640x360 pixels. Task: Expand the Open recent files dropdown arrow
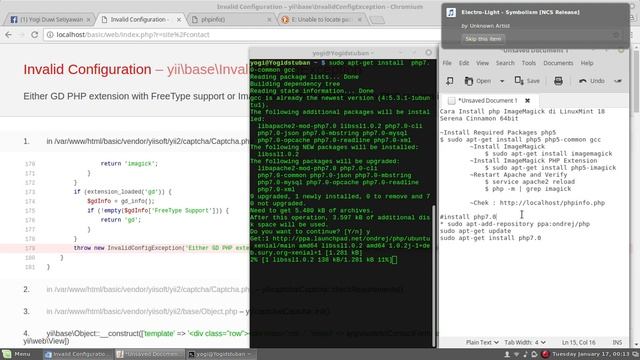click(502, 81)
